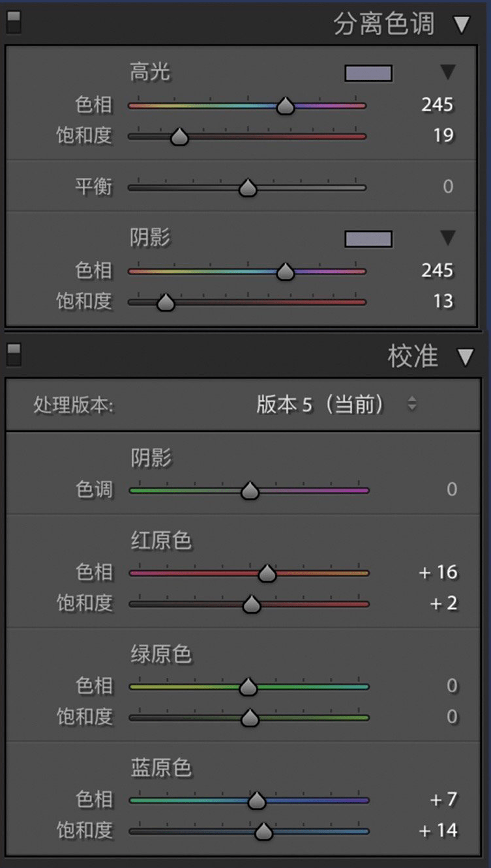Viewport: 491px width, 868px height.
Task: Open the 高光 (Highlights) color swatch
Action: point(368,74)
